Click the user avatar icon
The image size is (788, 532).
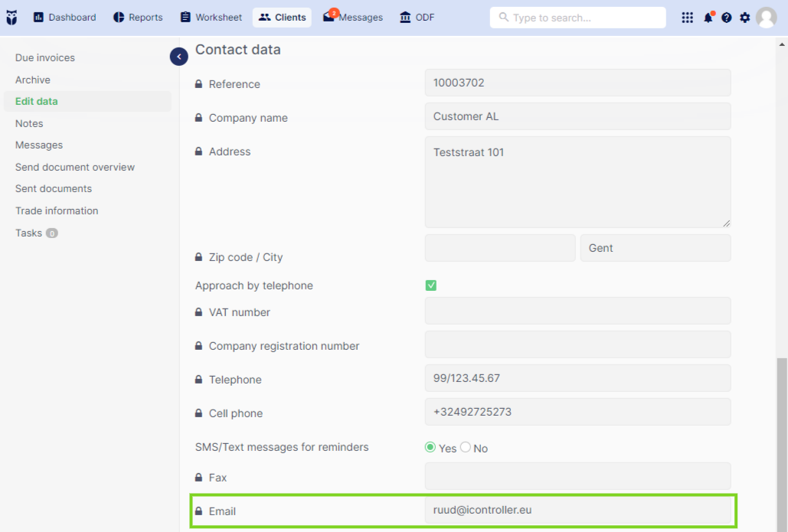(x=767, y=18)
